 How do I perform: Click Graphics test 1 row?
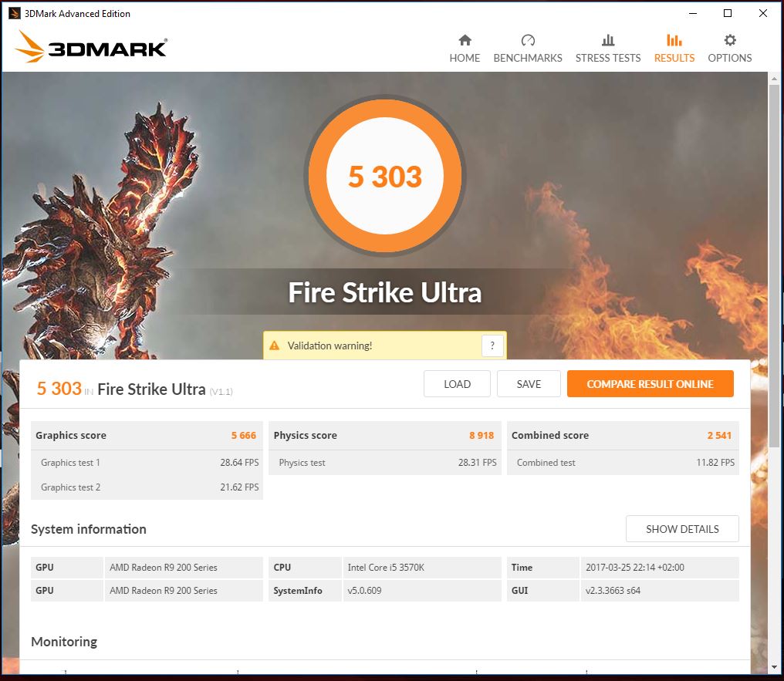pyautogui.click(x=147, y=463)
